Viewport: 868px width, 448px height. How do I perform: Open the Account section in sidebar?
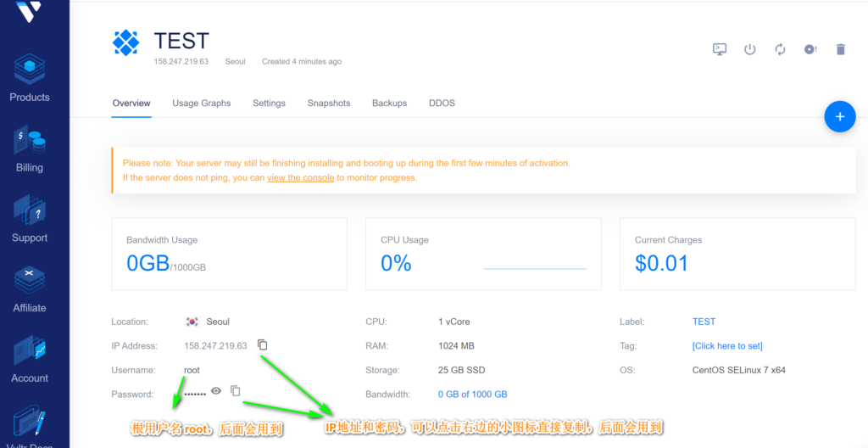[x=30, y=359]
